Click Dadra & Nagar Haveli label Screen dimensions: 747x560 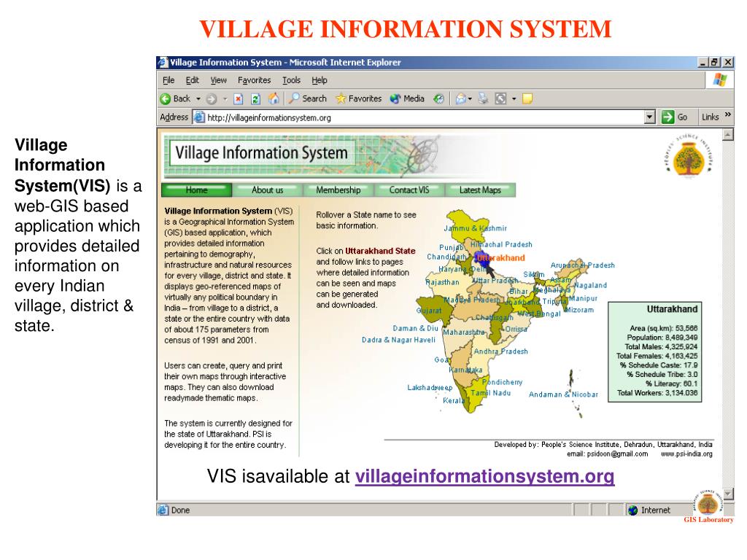point(399,340)
